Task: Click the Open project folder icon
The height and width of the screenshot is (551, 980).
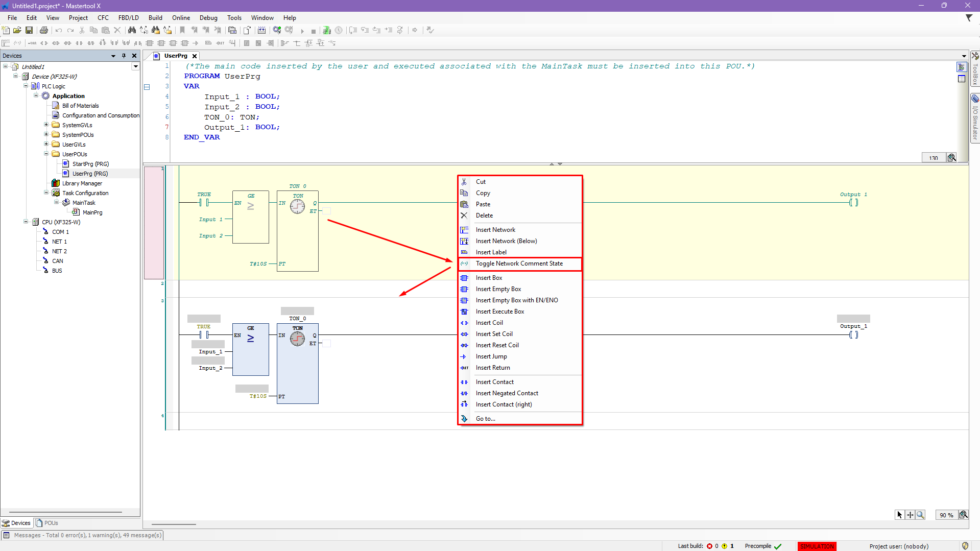Action: pos(17,31)
